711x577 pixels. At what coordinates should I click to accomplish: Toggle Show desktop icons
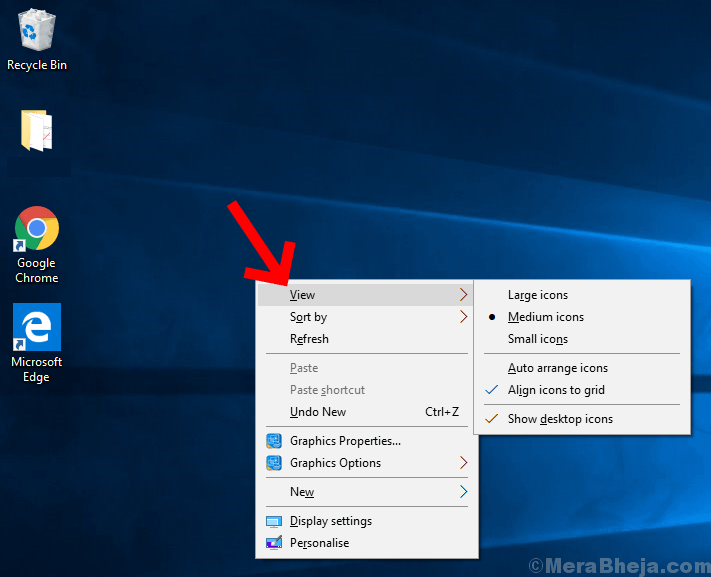tap(582, 419)
